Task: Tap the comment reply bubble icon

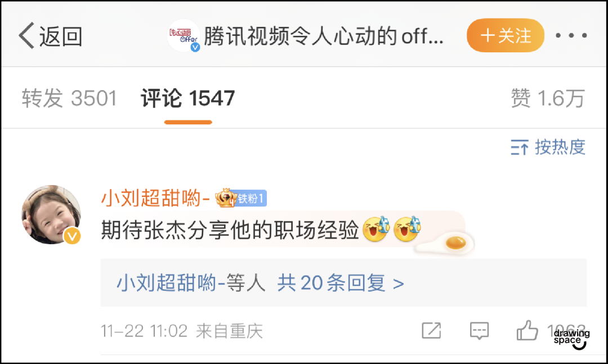Action: 479,331
